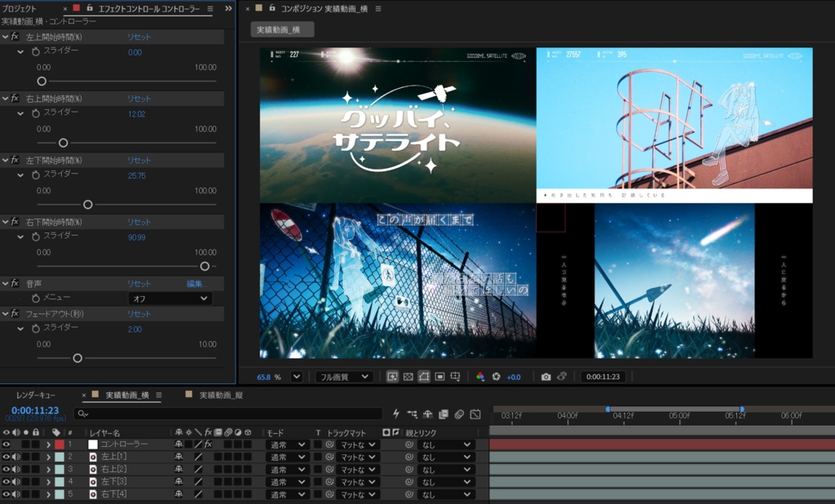Toggle fast previews in the viewer toolbar
Viewport: 835px width, 504px height.
pos(392,377)
